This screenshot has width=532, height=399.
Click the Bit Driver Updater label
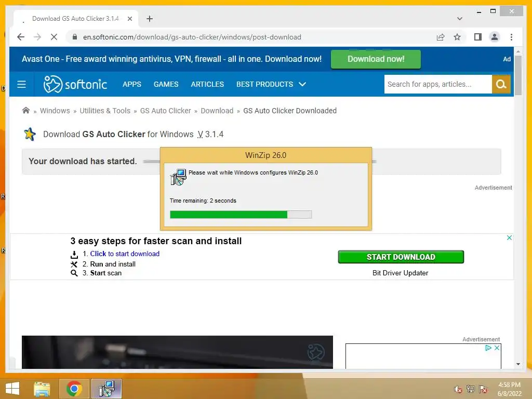[x=401, y=273]
